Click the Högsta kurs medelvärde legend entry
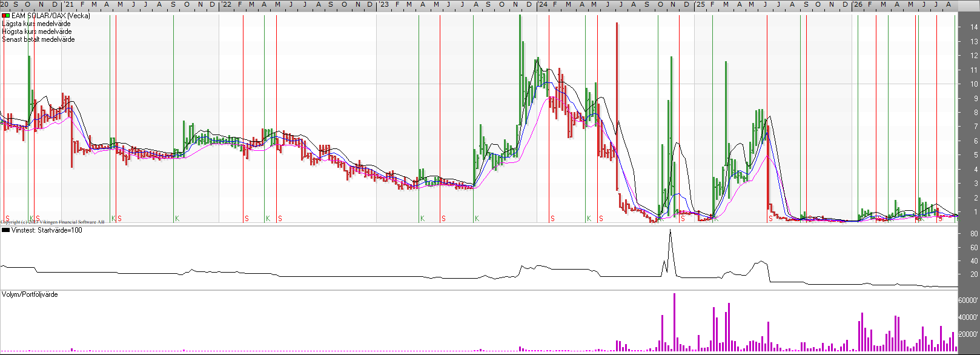980x355 pixels. click(37, 32)
